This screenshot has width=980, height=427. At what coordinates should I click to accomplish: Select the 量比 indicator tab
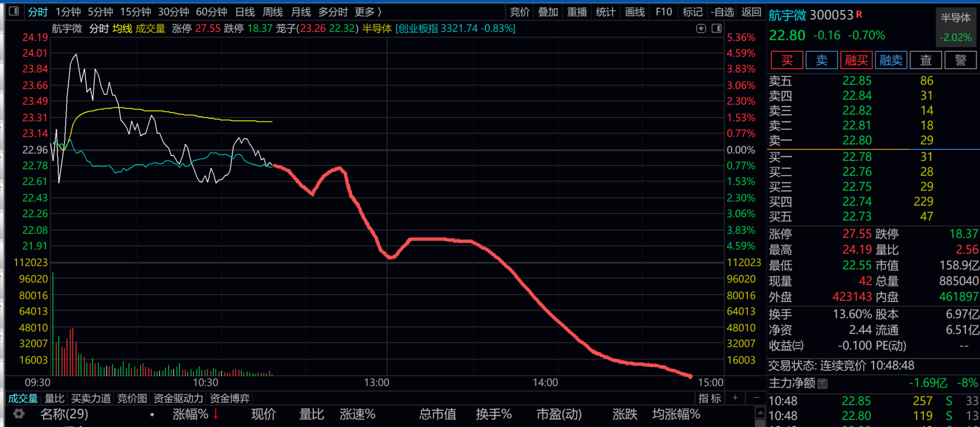point(55,398)
